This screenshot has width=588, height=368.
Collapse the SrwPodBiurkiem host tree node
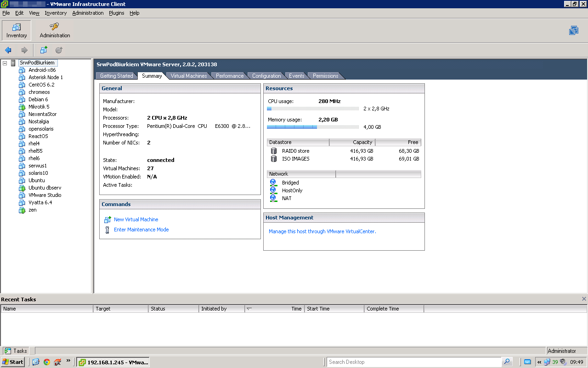pos(5,63)
